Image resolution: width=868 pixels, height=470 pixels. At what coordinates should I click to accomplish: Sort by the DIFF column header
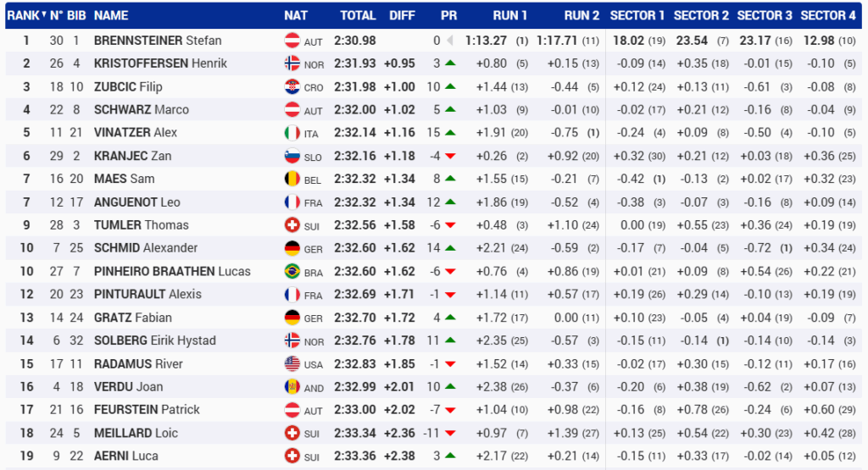pyautogui.click(x=402, y=15)
